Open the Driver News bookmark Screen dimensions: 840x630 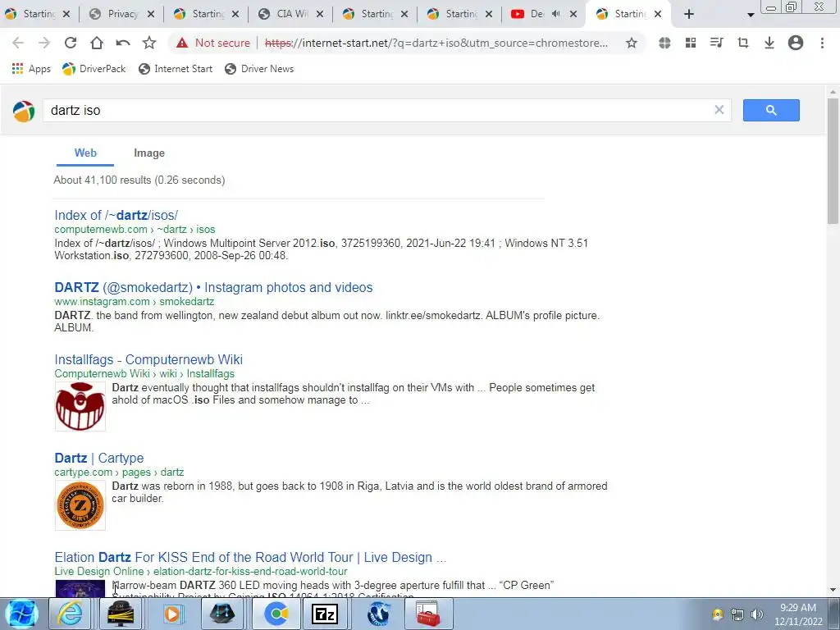tap(259, 69)
